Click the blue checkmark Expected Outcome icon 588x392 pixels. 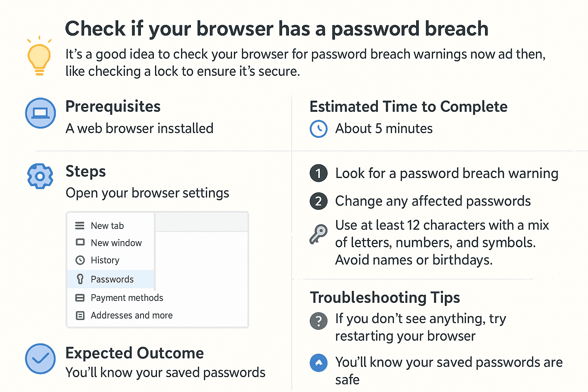(40, 359)
